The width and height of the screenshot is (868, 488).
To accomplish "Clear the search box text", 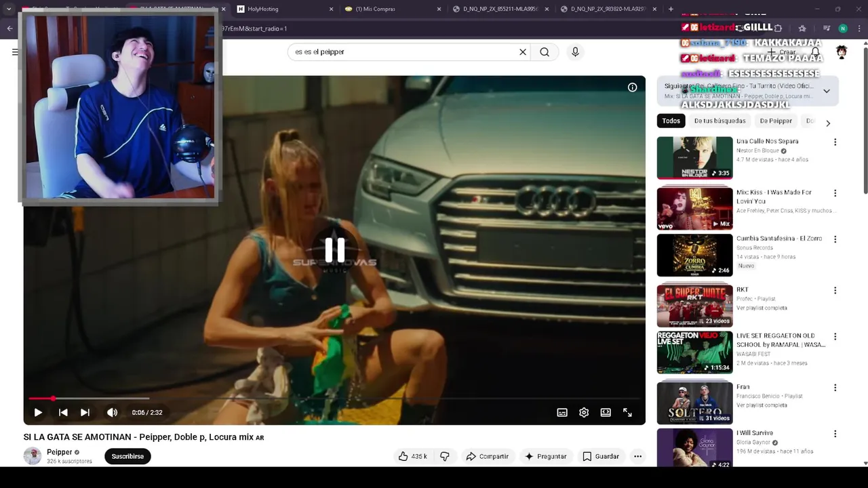I will click(x=523, y=52).
